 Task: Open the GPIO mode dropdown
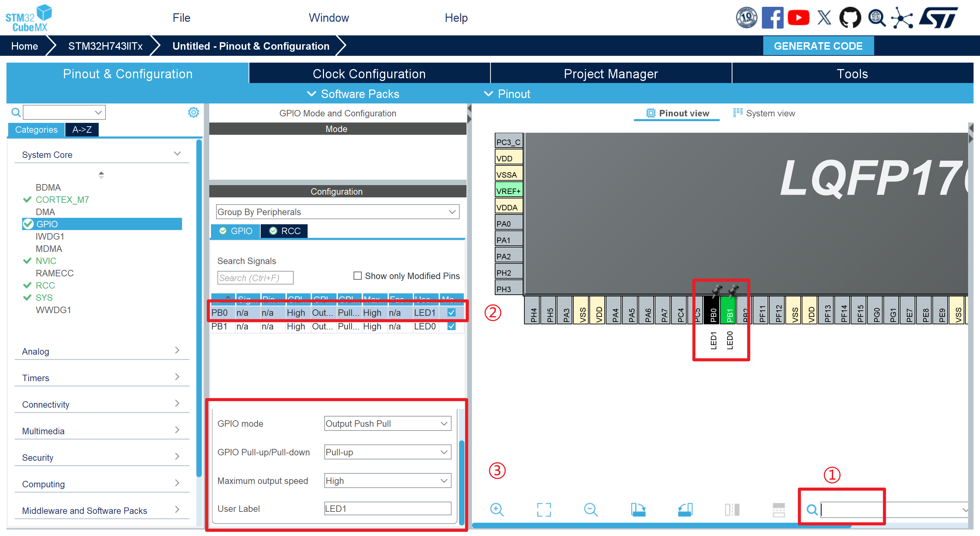pos(388,423)
